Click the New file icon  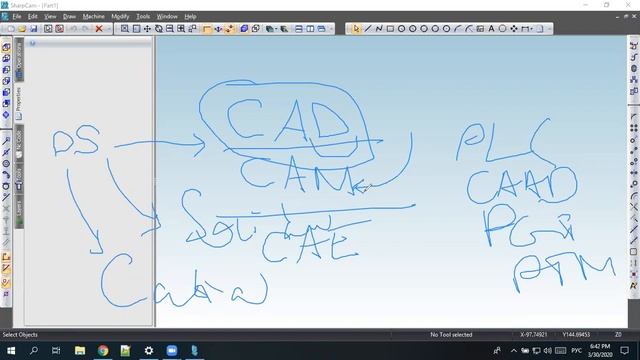(11, 29)
